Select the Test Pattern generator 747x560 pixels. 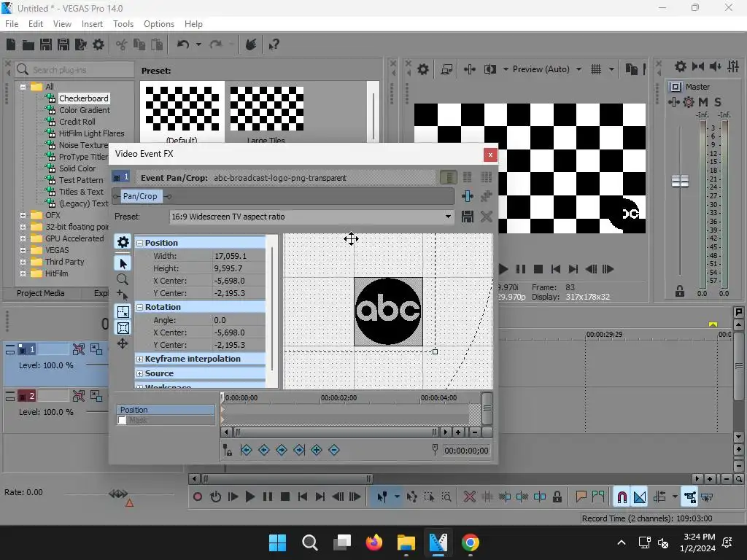pos(81,180)
